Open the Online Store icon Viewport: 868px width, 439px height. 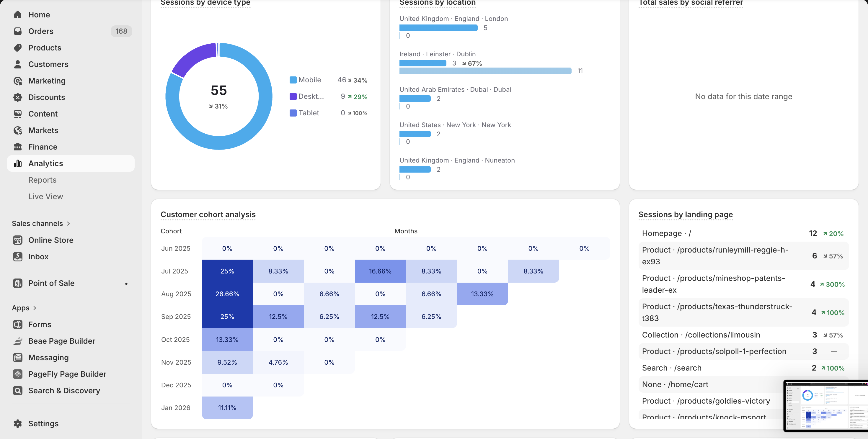(x=18, y=240)
